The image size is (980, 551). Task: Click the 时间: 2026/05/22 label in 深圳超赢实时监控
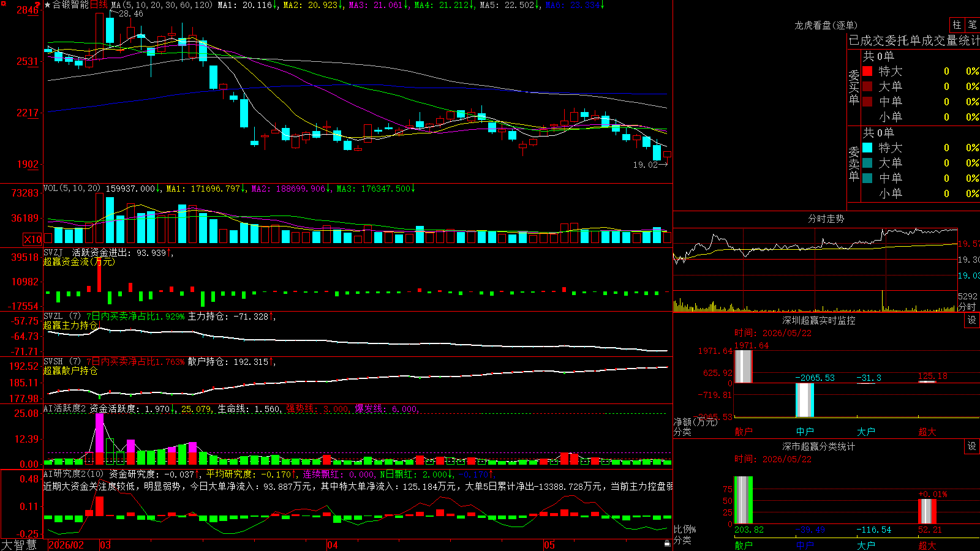(x=773, y=333)
